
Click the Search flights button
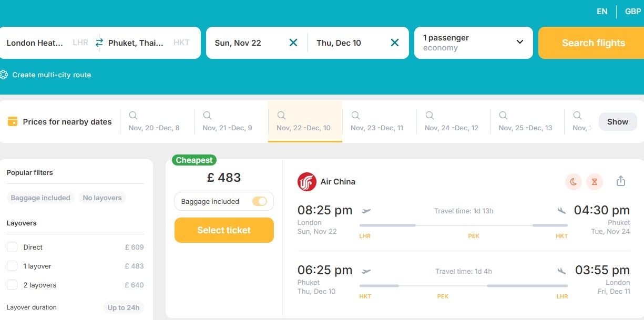coord(593,43)
